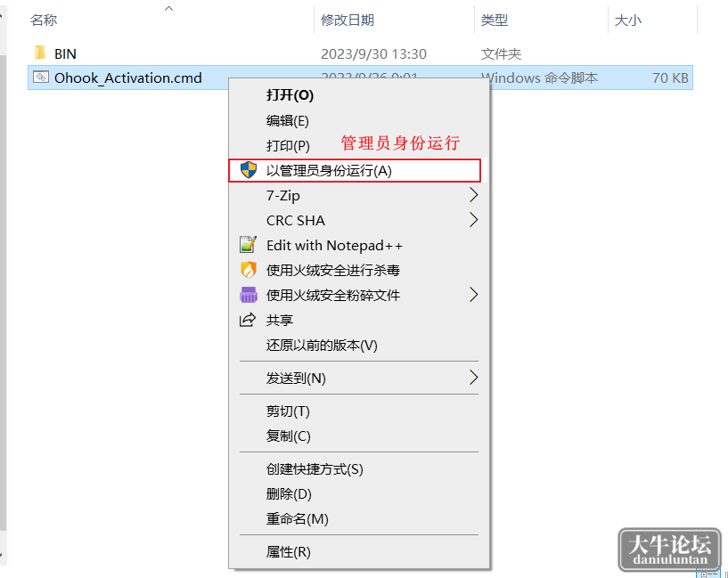Select 编辑(E) in the context menu
This screenshot has height=578, width=728.
359,120
